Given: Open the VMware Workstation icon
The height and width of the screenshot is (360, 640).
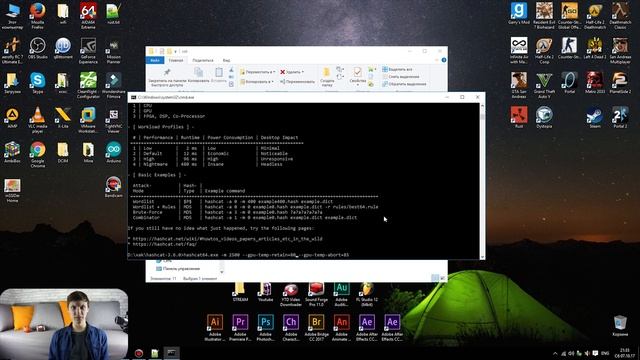Looking at the screenshot, I should [x=88, y=120].
